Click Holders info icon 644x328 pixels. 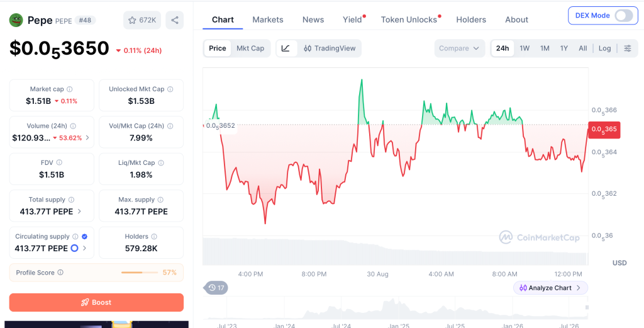pyautogui.click(x=154, y=237)
